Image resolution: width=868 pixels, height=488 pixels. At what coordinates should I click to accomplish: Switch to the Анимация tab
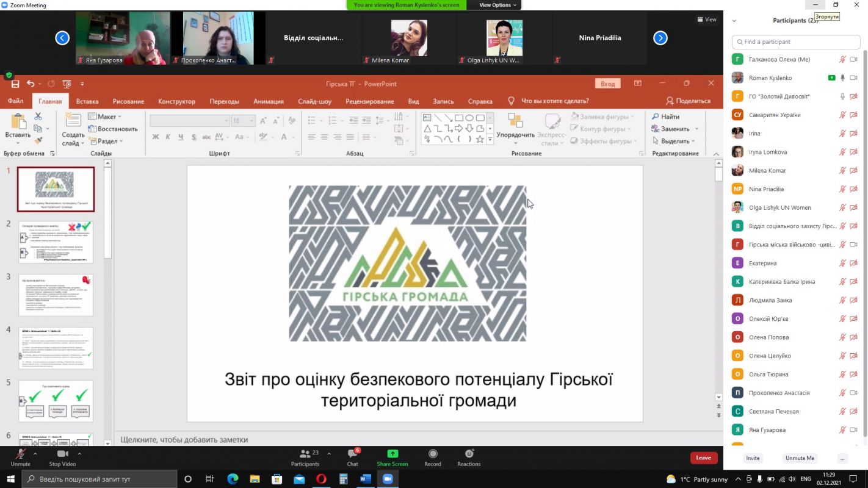click(269, 101)
